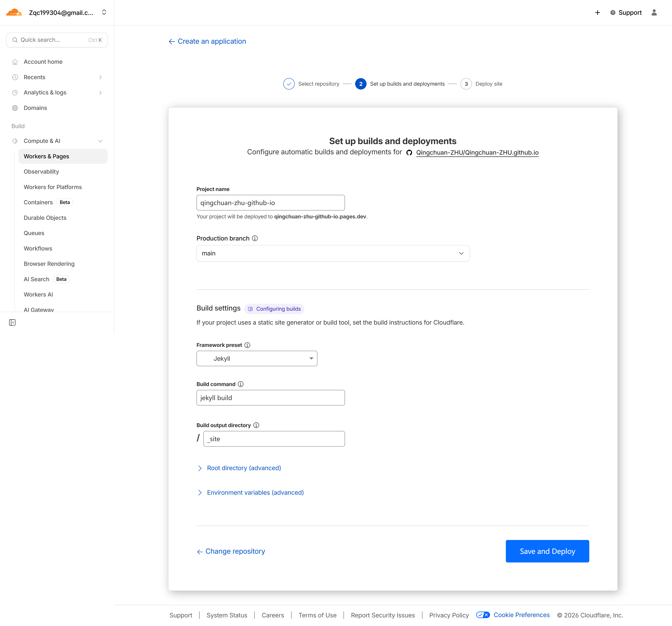Click the info icon beside Framework preset
Screen dimensions: 672x626
(x=247, y=345)
